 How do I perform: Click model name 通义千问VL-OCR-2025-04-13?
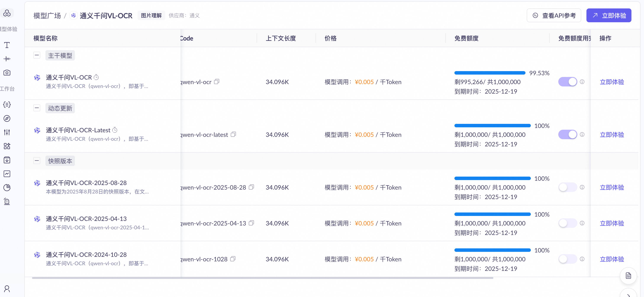86,219
